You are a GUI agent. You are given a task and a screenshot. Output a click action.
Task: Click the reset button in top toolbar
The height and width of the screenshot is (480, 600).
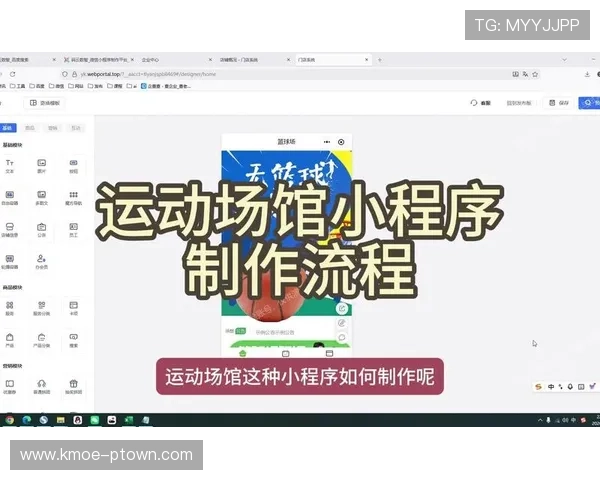(x=480, y=103)
